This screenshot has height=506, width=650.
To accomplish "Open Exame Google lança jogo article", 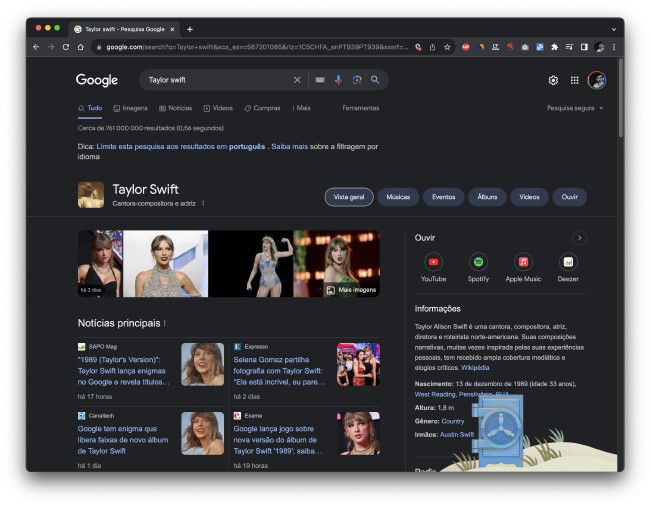I will (277, 440).
